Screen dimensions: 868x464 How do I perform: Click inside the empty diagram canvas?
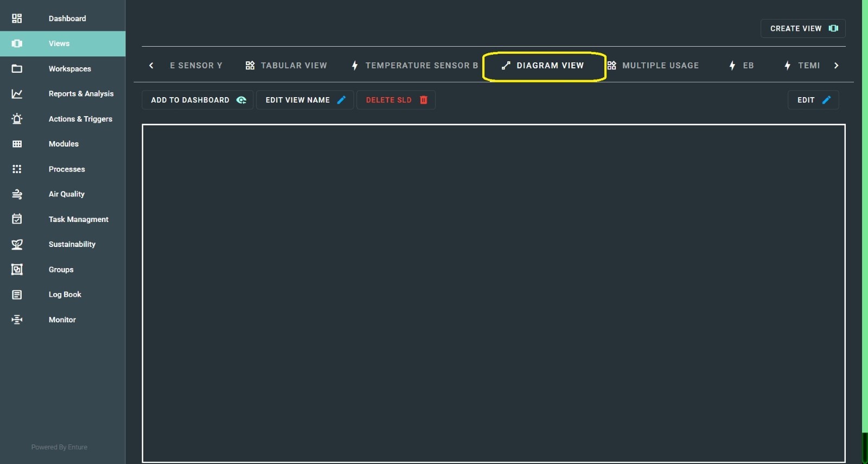tap(493, 293)
